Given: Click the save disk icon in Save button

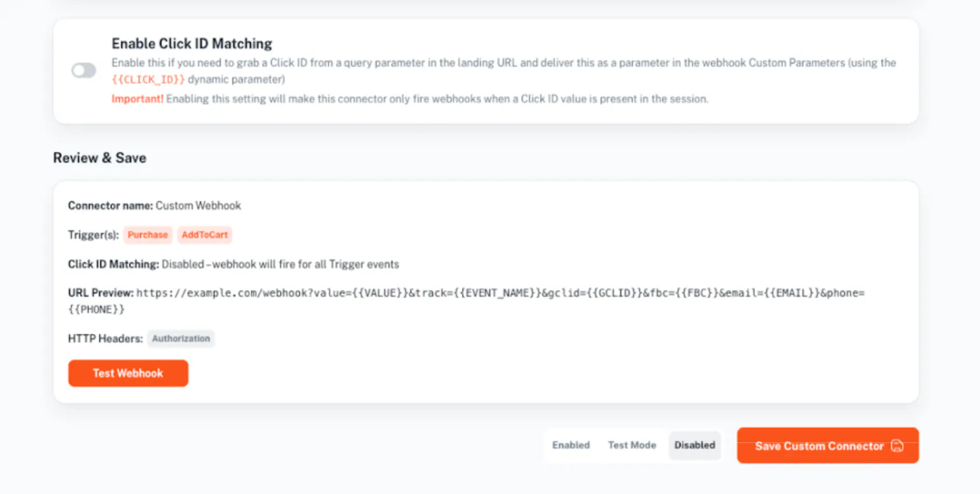Looking at the screenshot, I should (x=897, y=446).
